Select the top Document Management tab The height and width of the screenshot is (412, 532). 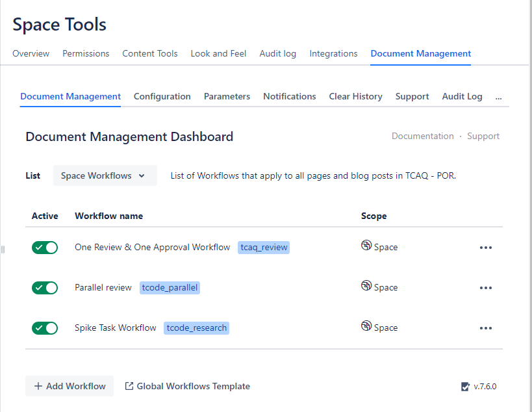pos(420,54)
